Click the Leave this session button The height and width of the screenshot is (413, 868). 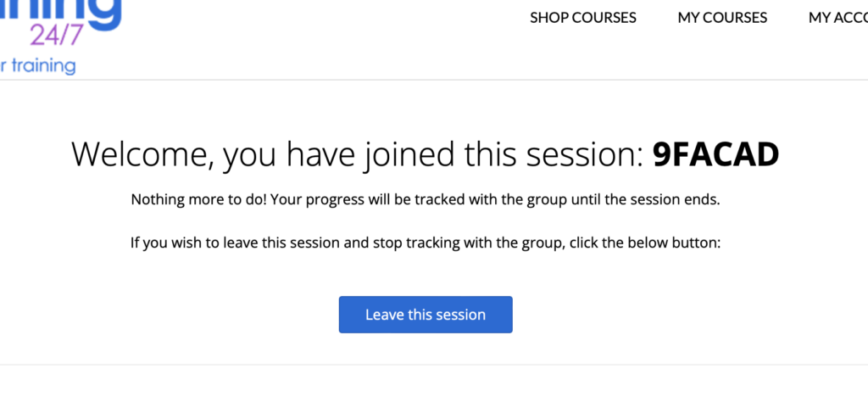426,315
